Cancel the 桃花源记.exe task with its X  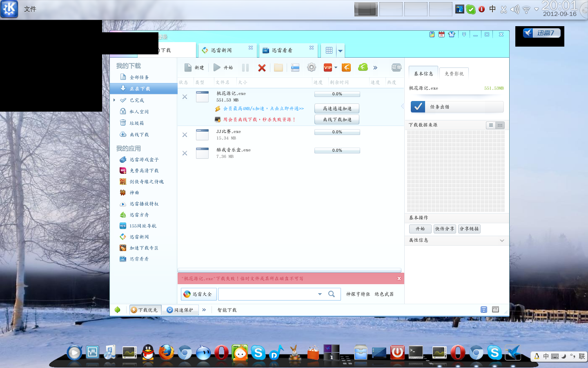coord(185,97)
